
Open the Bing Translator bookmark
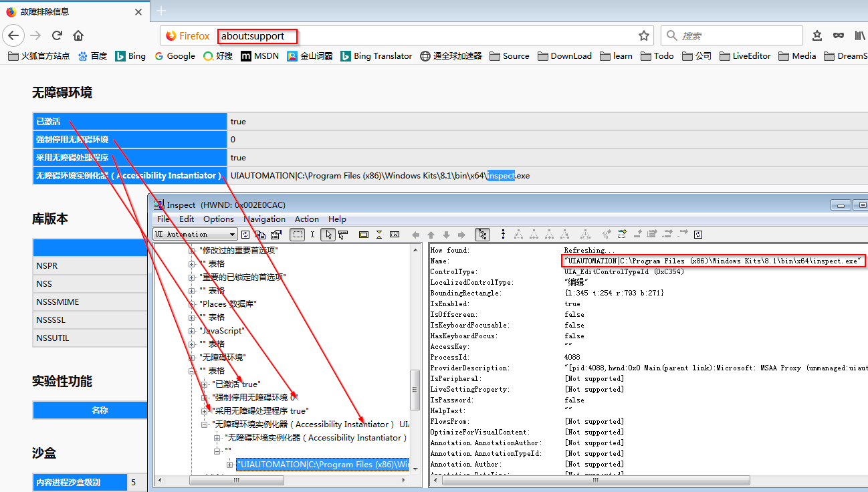click(x=376, y=55)
